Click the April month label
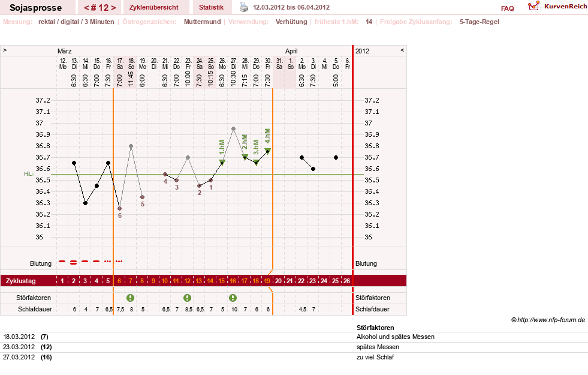 291,51
